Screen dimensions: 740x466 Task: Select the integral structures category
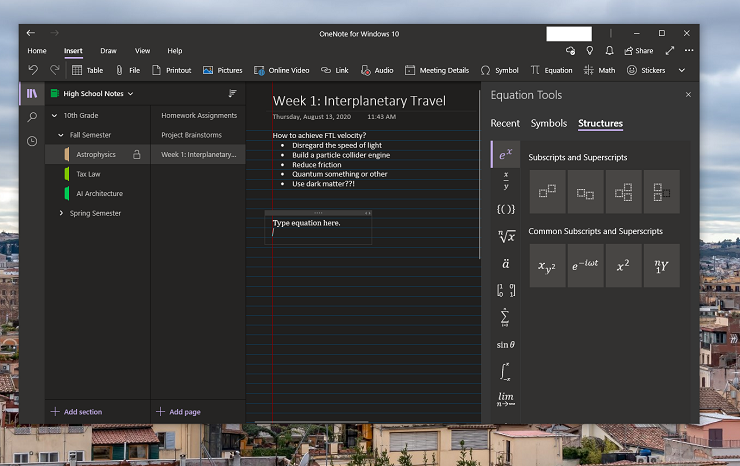505,372
